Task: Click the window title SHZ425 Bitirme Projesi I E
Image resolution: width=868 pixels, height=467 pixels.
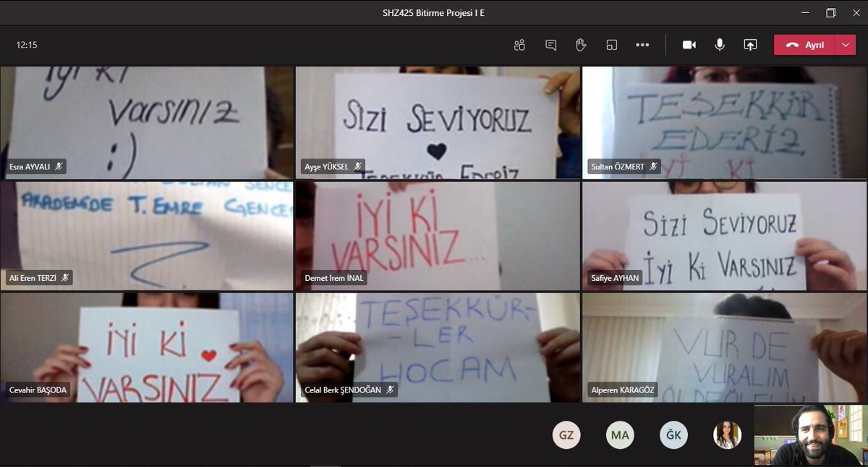Action: pos(434,13)
